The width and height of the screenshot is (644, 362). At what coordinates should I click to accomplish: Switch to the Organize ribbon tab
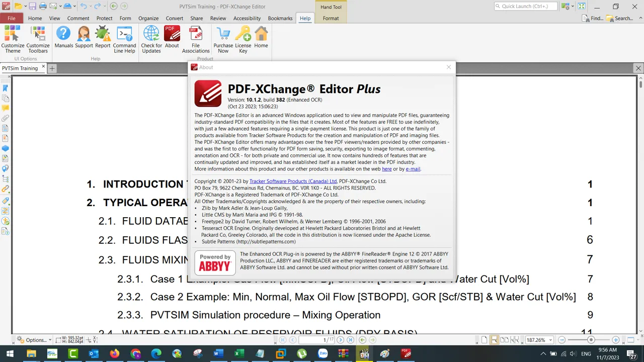point(148,18)
